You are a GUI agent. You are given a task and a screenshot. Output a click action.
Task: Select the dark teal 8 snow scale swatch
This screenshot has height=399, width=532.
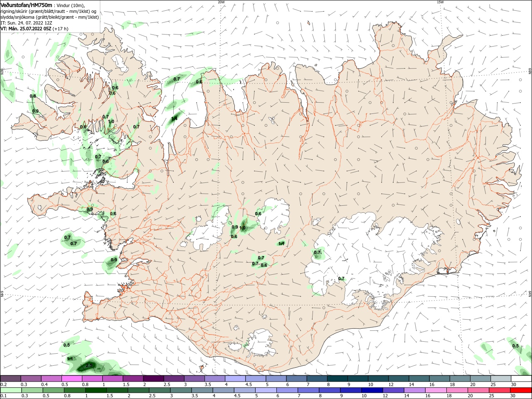tap(337, 379)
